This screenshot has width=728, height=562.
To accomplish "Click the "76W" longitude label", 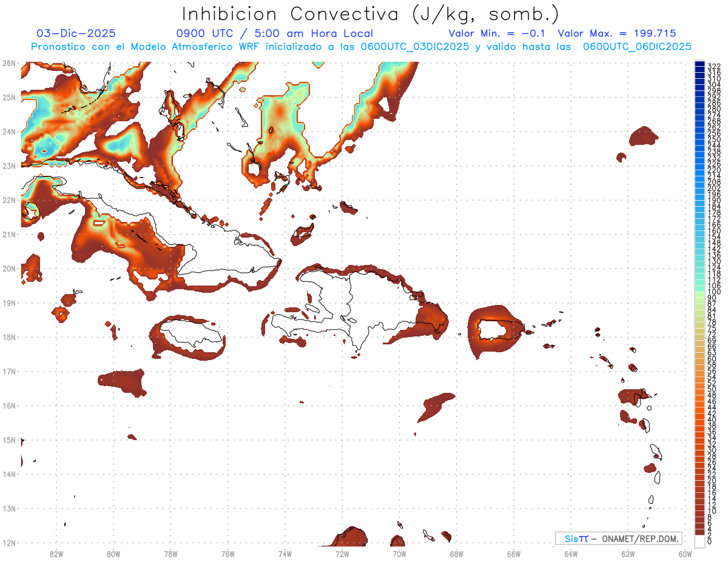I will click(x=227, y=554).
